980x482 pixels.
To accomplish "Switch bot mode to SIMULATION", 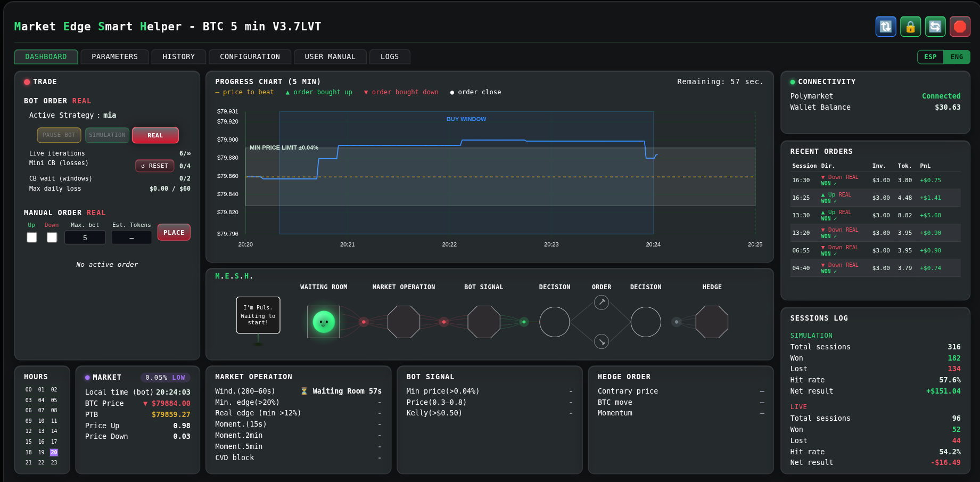I will click(x=107, y=135).
